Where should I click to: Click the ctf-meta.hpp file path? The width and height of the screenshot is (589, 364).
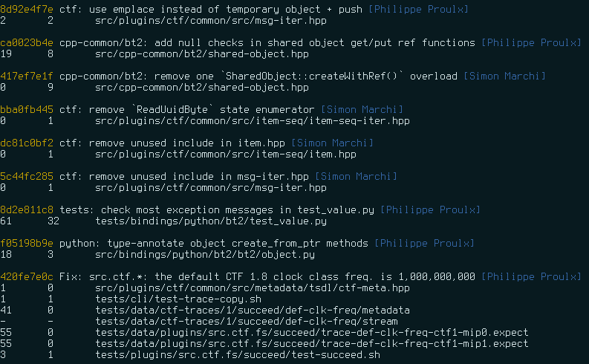click(252, 287)
